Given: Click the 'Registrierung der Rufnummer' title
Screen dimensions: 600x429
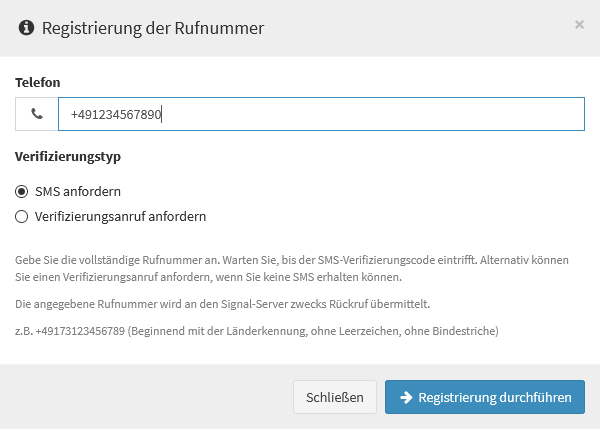Looking at the screenshot, I should point(153,28).
